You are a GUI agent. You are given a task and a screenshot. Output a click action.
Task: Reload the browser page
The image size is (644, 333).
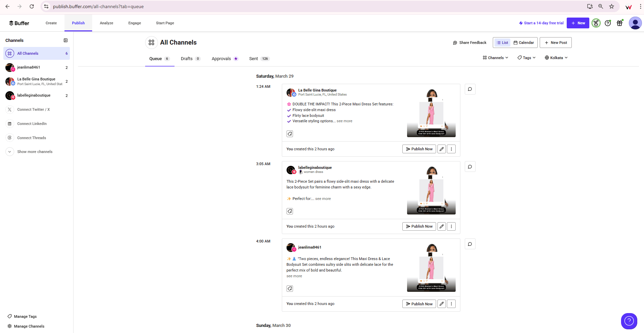(x=32, y=6)
